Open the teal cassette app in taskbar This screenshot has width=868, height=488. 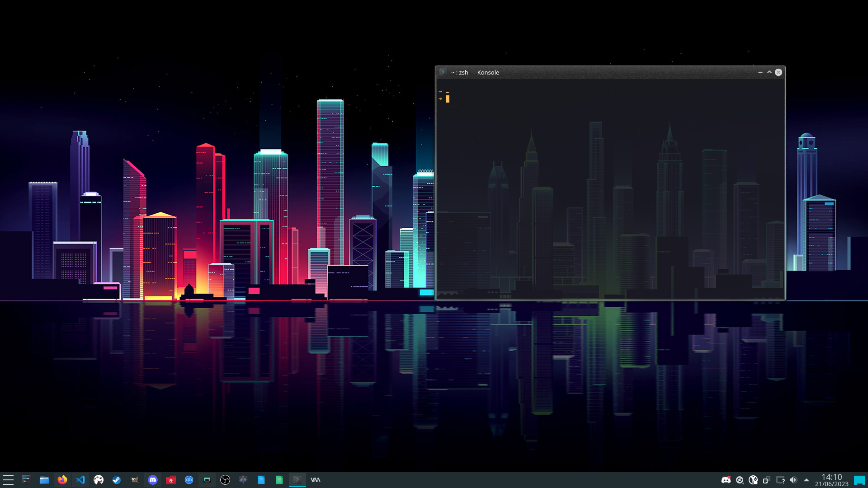point(207,480)
